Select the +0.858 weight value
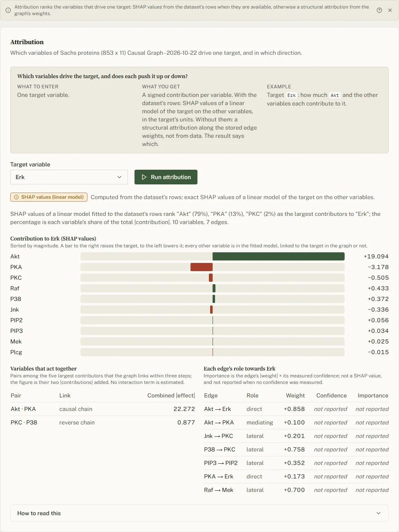The height and width of the screenshot is (532, 399). (x=294, y=409)
